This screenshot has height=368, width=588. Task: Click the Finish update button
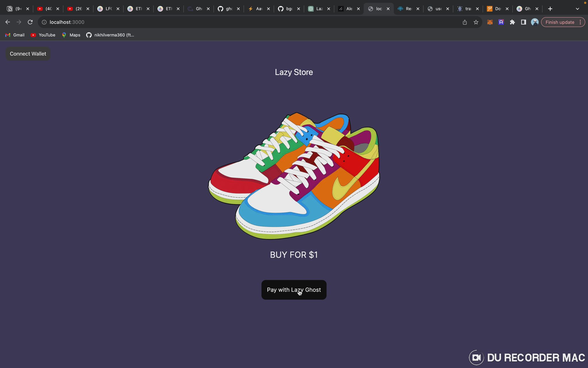(x=560, y=22)
